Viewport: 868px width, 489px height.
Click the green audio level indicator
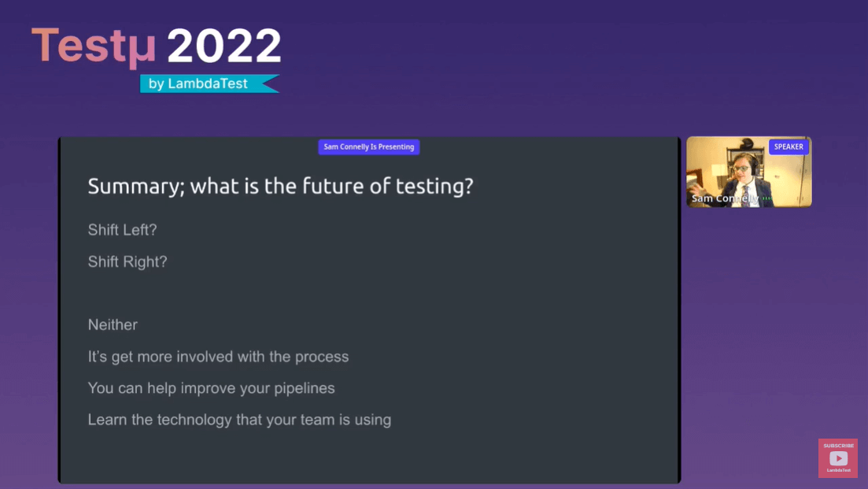(766, 199)
